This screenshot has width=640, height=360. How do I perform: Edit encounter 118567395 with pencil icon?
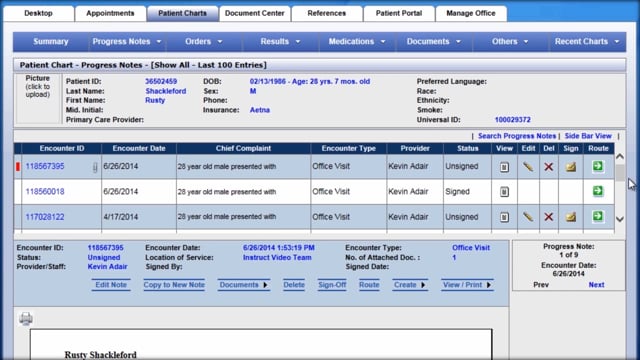click(x=528, y=167)
